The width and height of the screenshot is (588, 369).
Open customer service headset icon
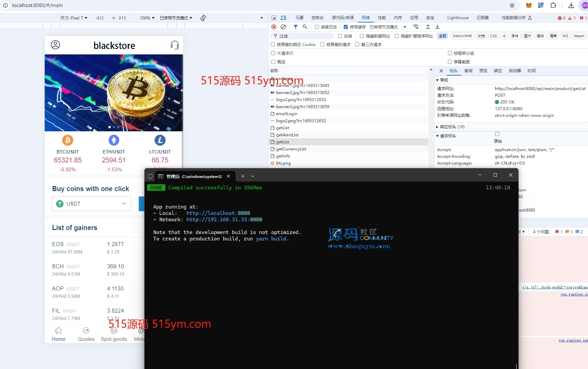point(174,45)
